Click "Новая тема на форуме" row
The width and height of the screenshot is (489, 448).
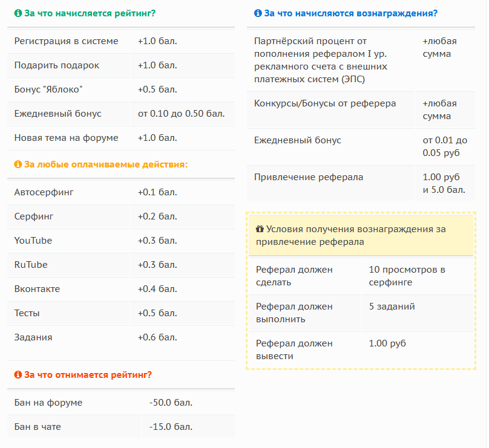67,138
